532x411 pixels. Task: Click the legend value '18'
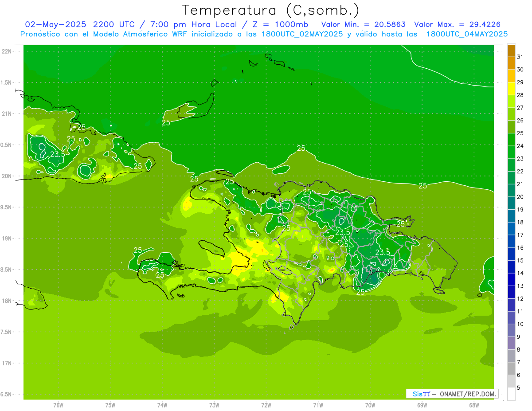520,222
